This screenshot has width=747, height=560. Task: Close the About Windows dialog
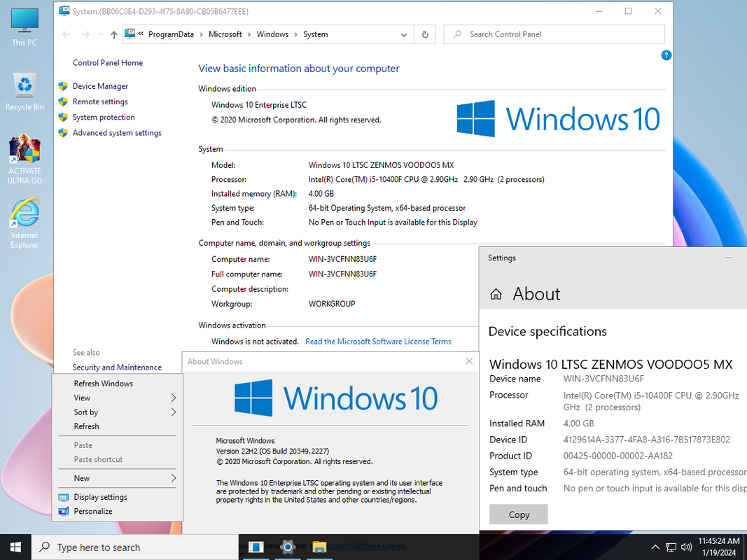[469, 361]
